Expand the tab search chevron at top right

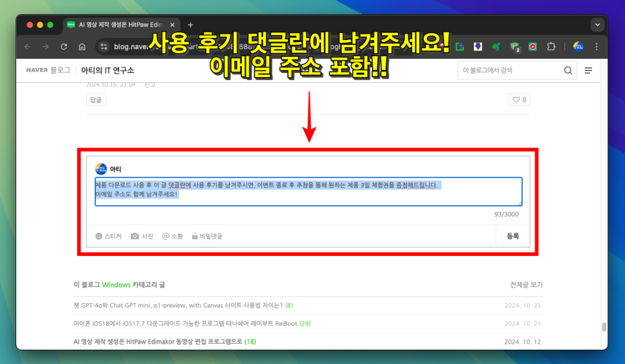point(597,25)
